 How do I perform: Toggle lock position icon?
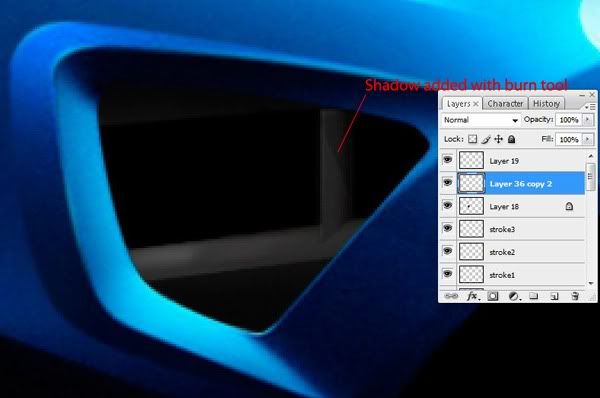[x=498, y=139]
